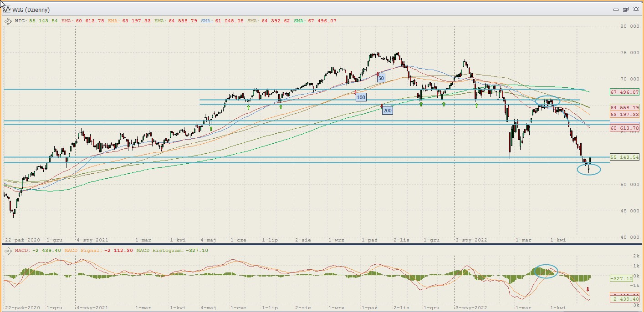Click the red down arrow in MACD panel
Image resolution: width=644 pixels, height=312 pixels.
pos(588,289)
